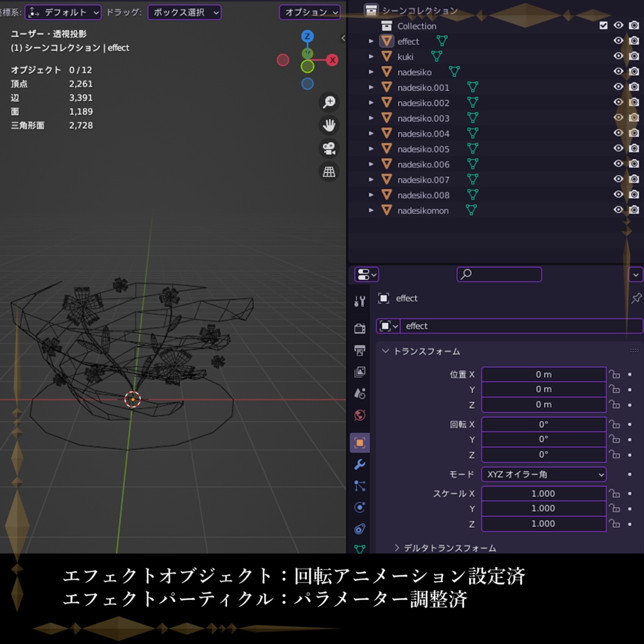Collapse the viewport sidebar arrow
The height and width of the screenshot is (644, 644).
(x=343, y=38)
